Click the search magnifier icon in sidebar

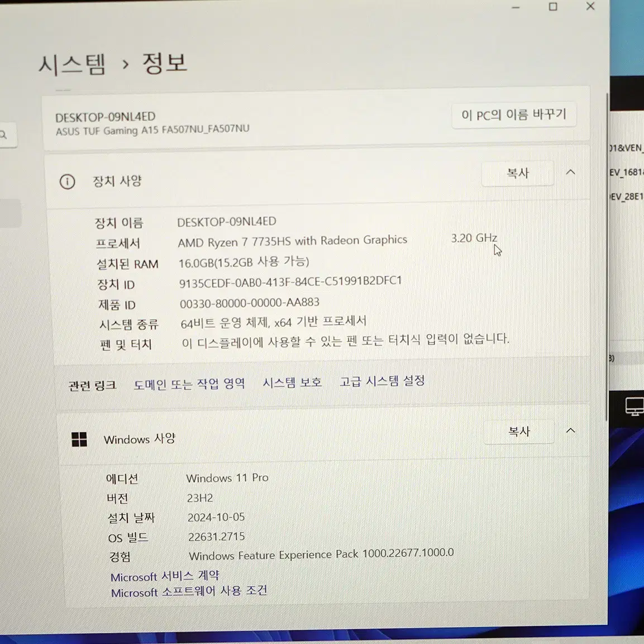point(3,134)
